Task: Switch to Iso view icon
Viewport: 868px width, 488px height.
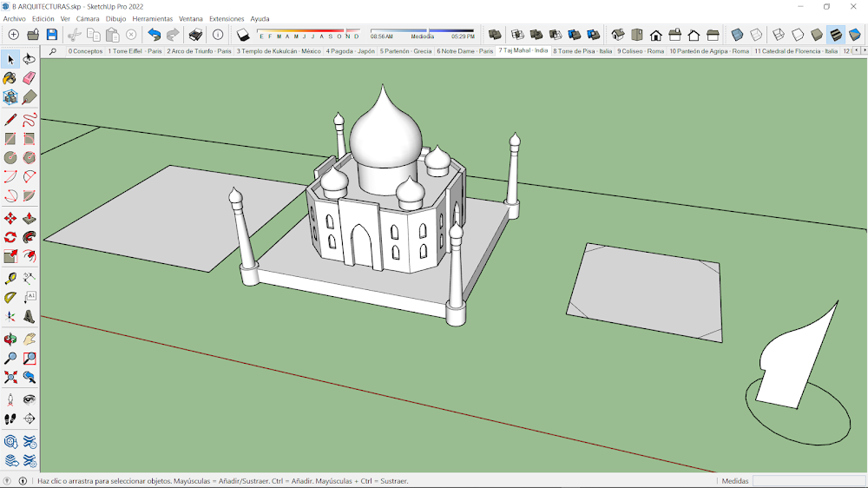Action: coord(618,35)
